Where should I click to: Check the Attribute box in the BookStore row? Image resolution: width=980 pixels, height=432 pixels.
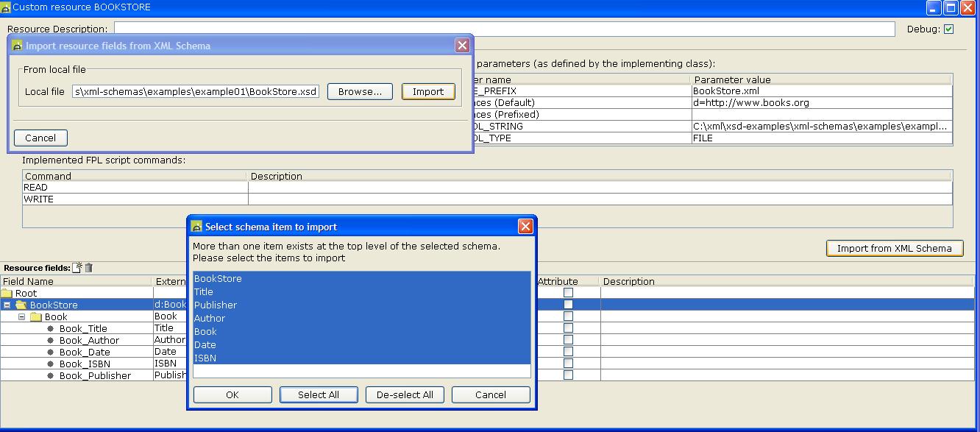click(x=568, y=305)
